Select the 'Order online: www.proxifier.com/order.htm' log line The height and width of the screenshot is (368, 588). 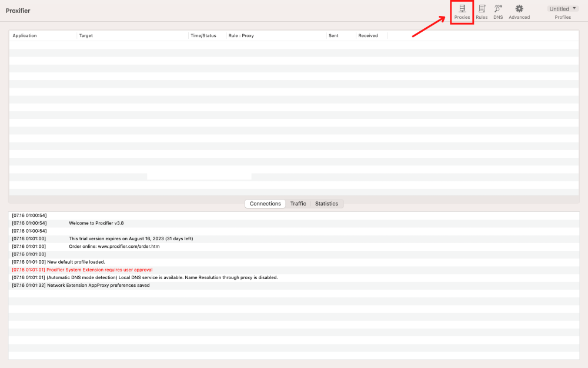tap(293, 246)
